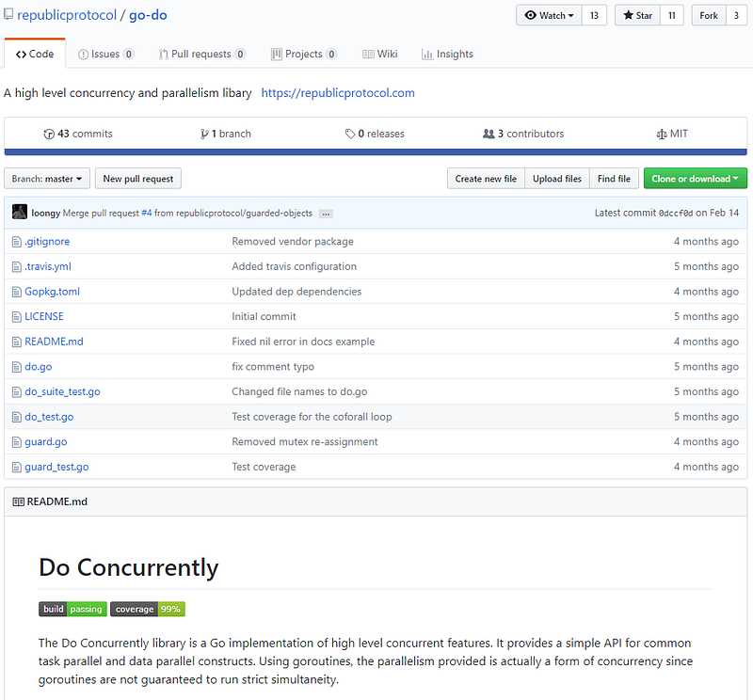The height and width of the screenshot is (700, 753).
Task: Open the do_suite_test.go file
Action: 62,391
